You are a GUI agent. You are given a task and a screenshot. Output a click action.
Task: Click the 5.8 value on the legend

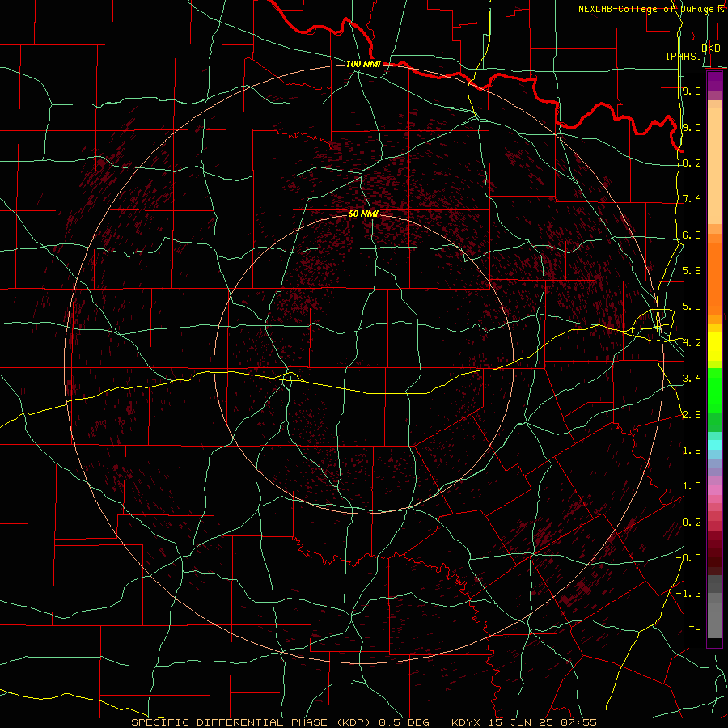[692, 271]
